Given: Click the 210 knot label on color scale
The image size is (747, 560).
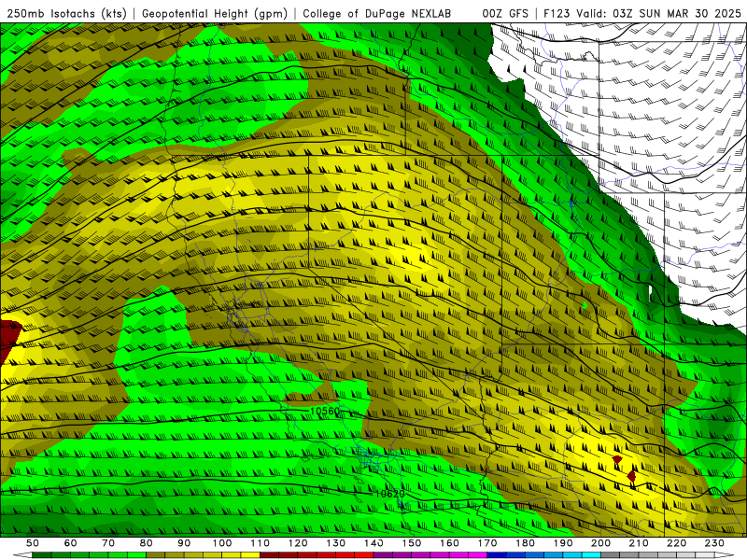Looking at the screenshot, I should click(640, 543).
